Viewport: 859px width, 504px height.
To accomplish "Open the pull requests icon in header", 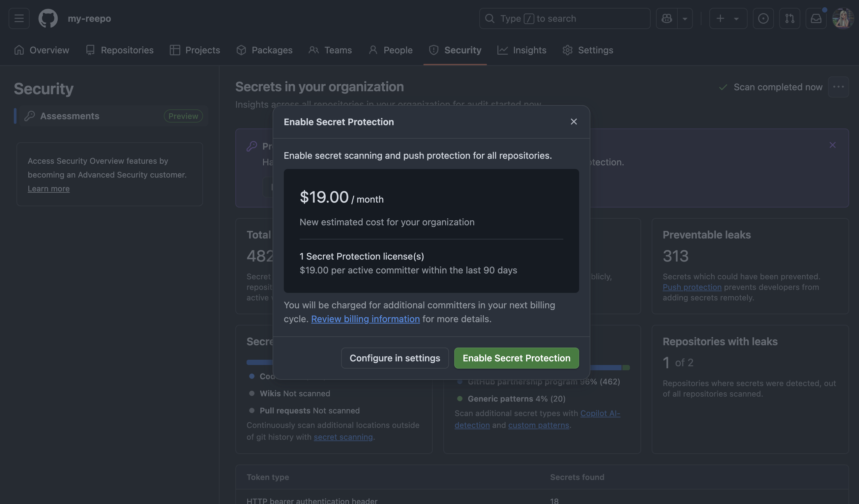I will click(789, 18).
